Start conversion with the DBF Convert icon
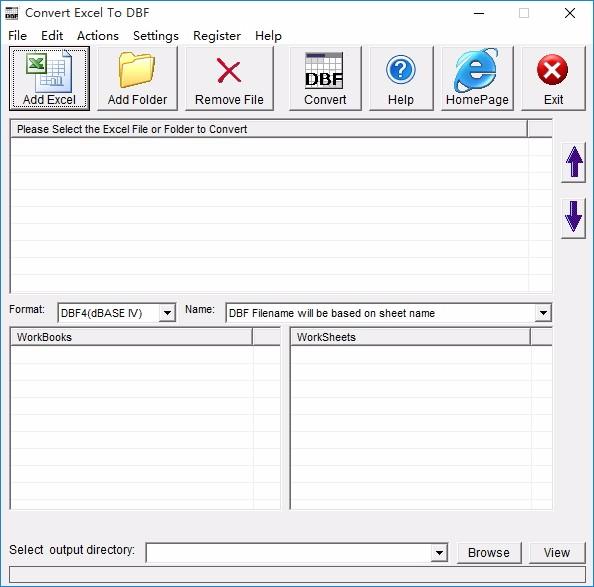This screenshot has width=594, height=587. 325,78
